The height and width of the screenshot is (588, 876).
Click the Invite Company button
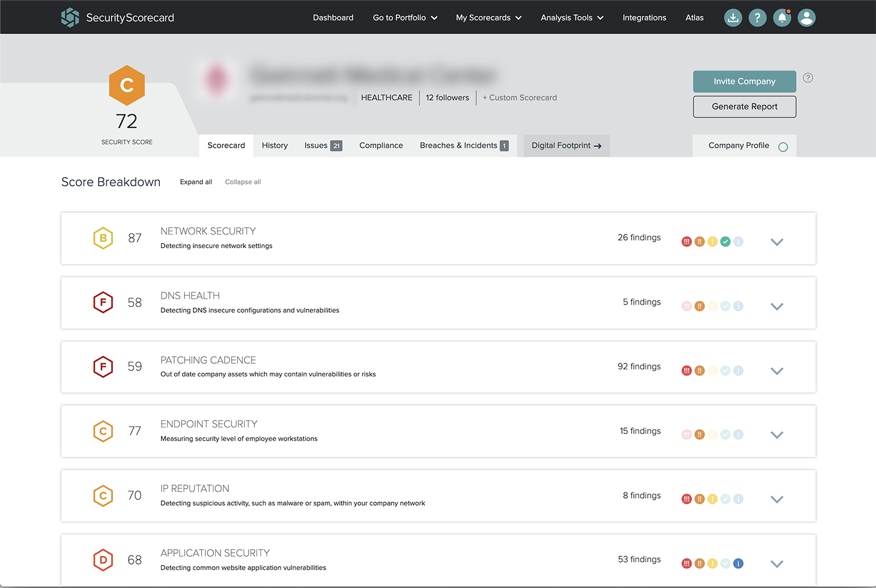[744, 81]
